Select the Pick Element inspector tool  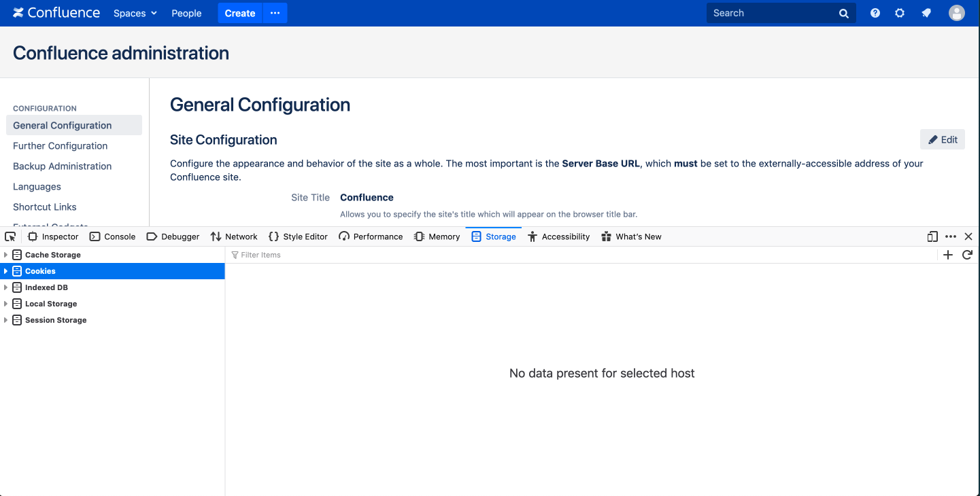point(10,236)
